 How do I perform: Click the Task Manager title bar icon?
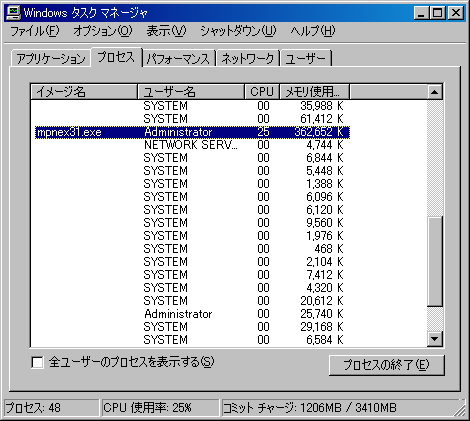coord(13,13)
